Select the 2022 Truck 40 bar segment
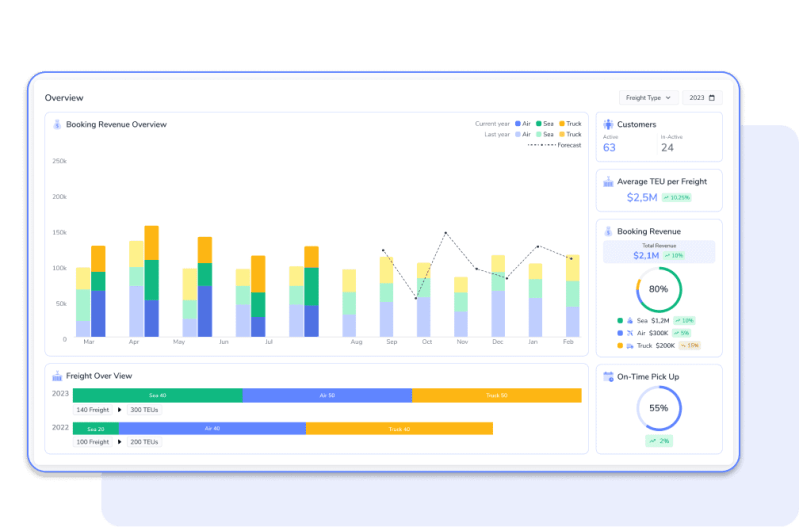This screenshot has width=799, height=527. 399,429
